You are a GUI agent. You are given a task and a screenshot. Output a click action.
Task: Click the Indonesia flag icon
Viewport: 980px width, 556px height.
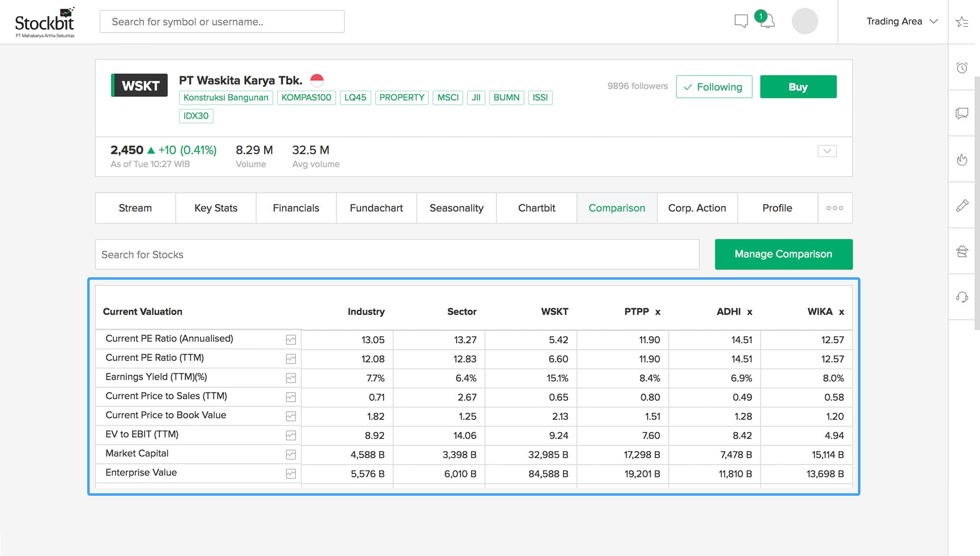point(317,80)
